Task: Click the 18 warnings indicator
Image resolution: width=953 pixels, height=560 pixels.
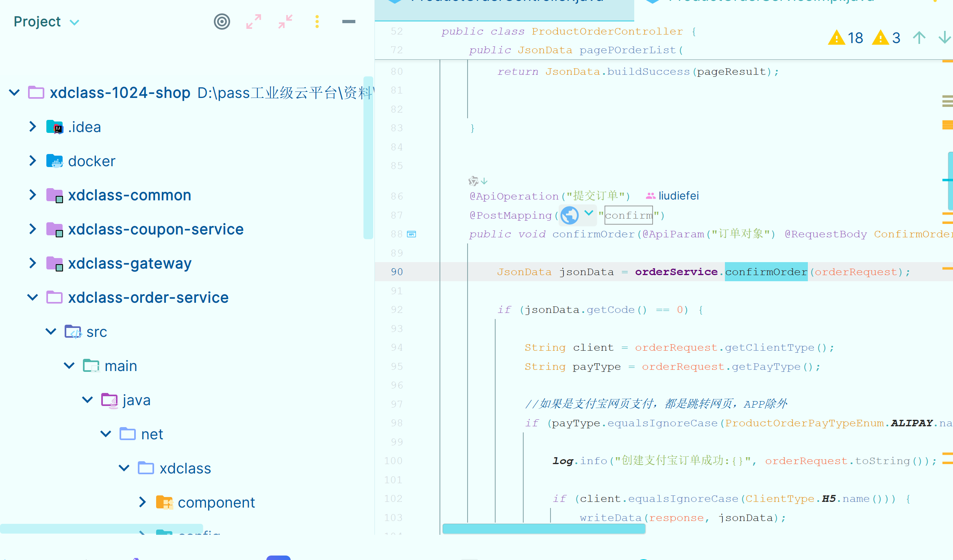Action: pos(846,38)
